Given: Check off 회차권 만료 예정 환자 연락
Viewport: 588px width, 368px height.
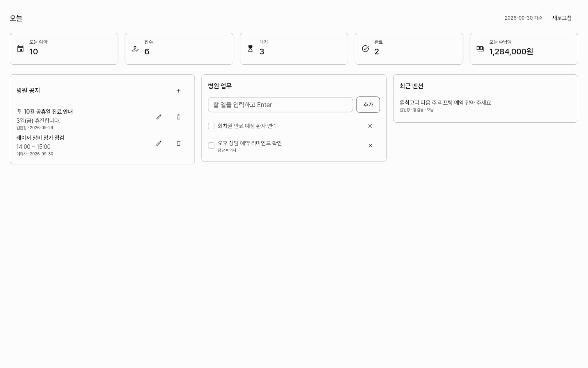Looking at the screenshot, I should click(211, 126).
